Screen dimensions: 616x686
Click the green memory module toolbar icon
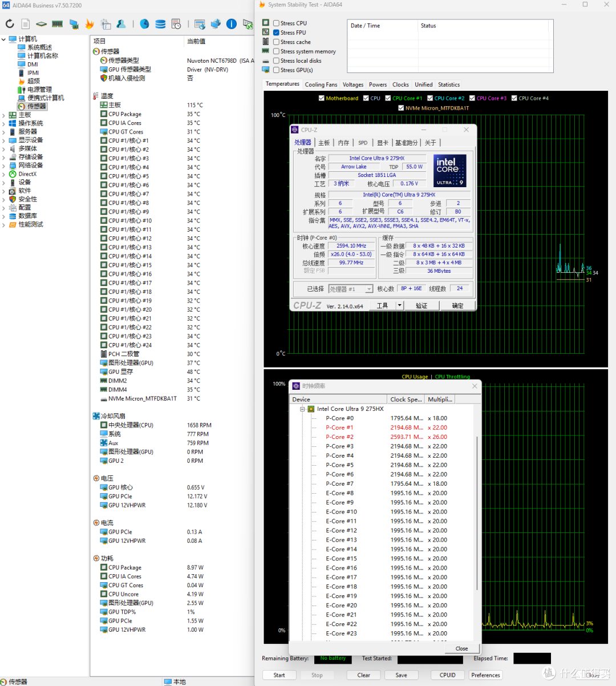tap(57, 24)
